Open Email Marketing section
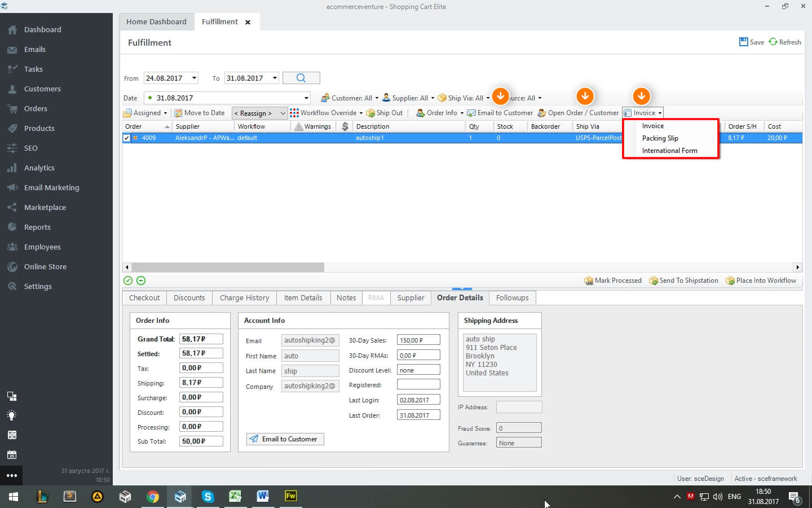The width and height of the screenshot is (812, 508). coord(51,187)
